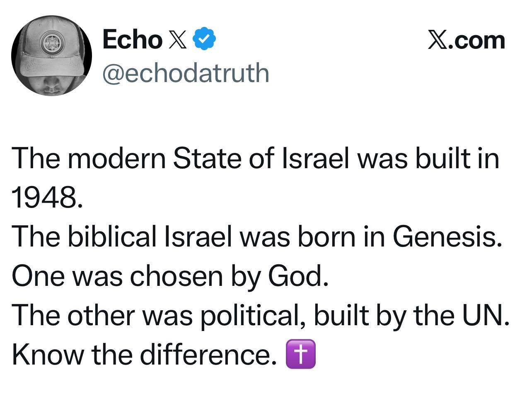The height and width of the screenshot is (406, 532).
Task: Click the X.com label
Action: point(467,40)
